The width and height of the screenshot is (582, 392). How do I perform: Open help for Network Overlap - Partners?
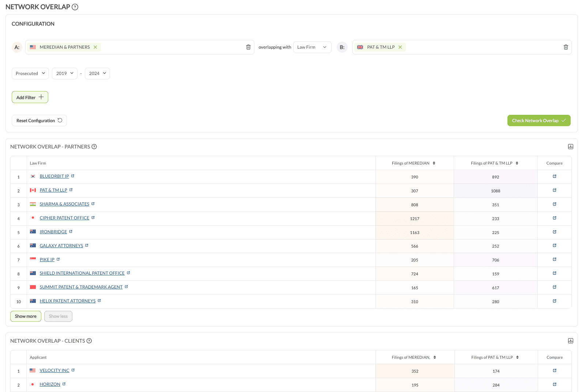[x=94, y=147]
